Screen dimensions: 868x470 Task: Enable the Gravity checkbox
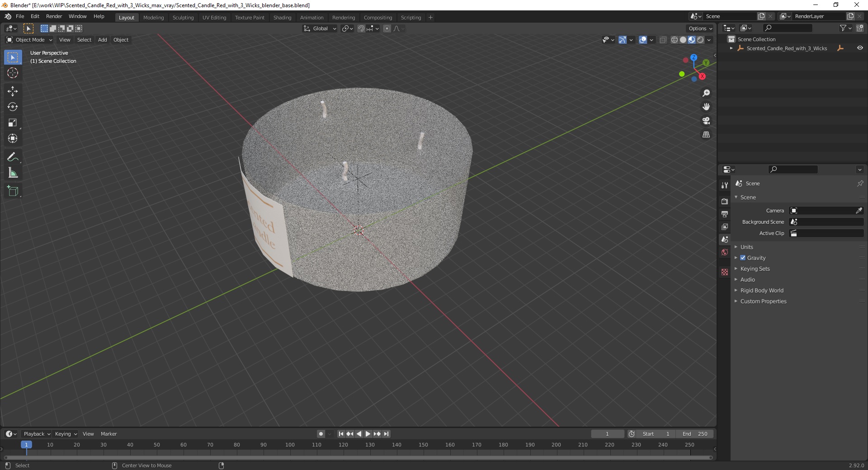tap(743, 258)
